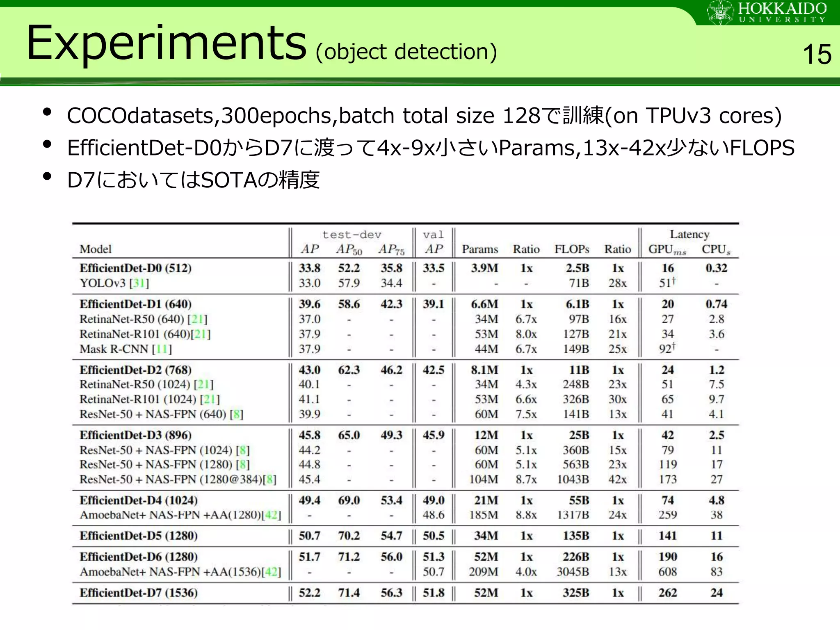Click the Params value 185M
The height and width of the screenshot is (630, 840).
click(484, 515)
